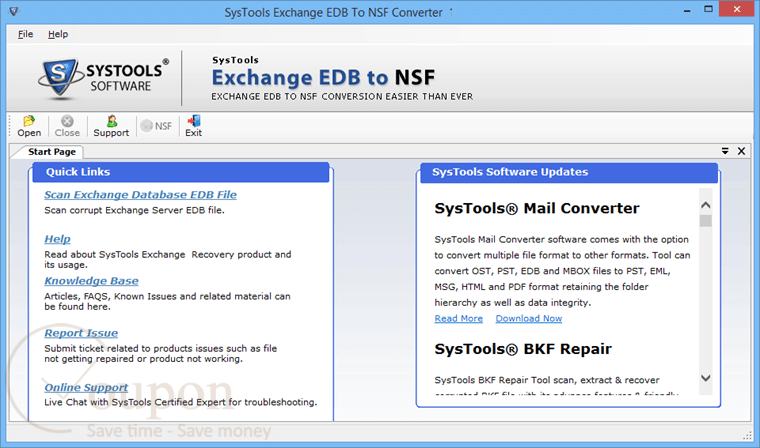Click the NSF export toolbar button
Image resolution: width=760 pixels, height=448 pixels.
(x=156, y=126)
